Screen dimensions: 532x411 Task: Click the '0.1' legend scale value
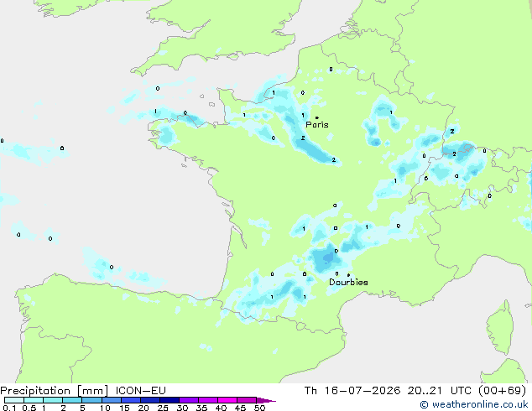(9, 408)
